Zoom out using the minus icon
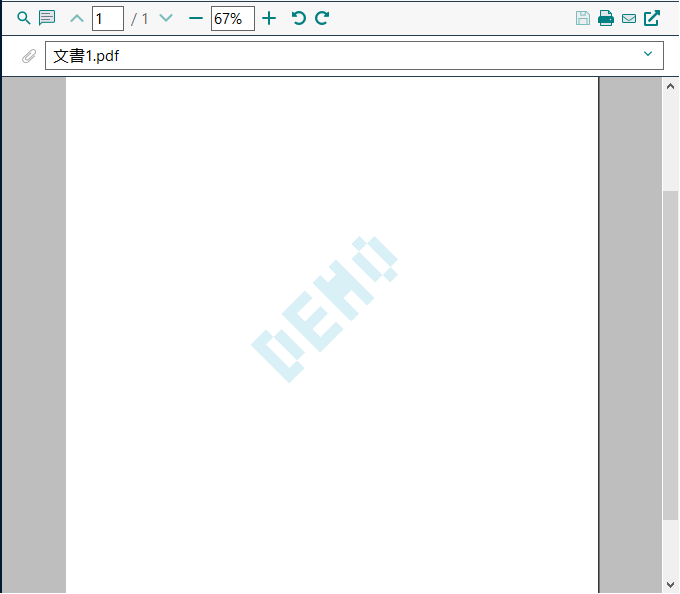The height and width of the screenshot is (594, 680). pos(196,18)
